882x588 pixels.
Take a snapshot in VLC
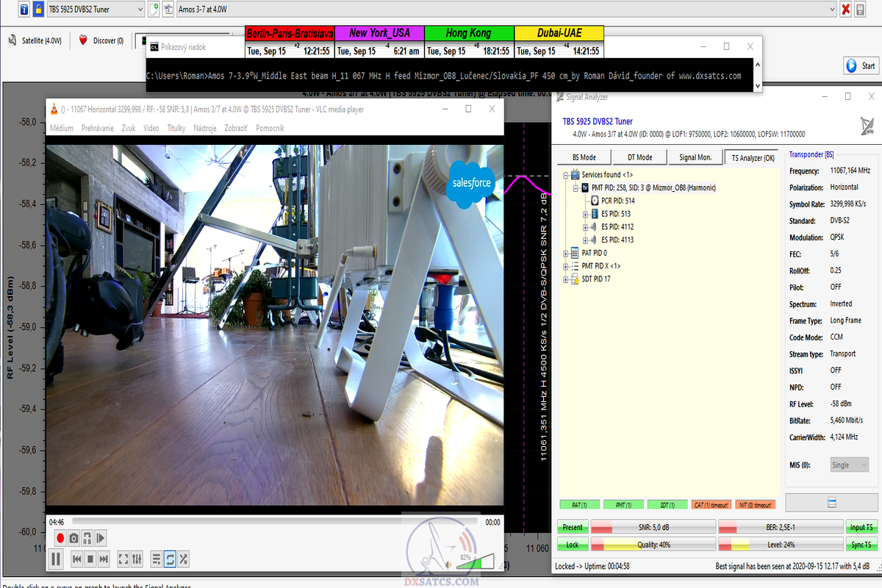(x=74, y=538)
